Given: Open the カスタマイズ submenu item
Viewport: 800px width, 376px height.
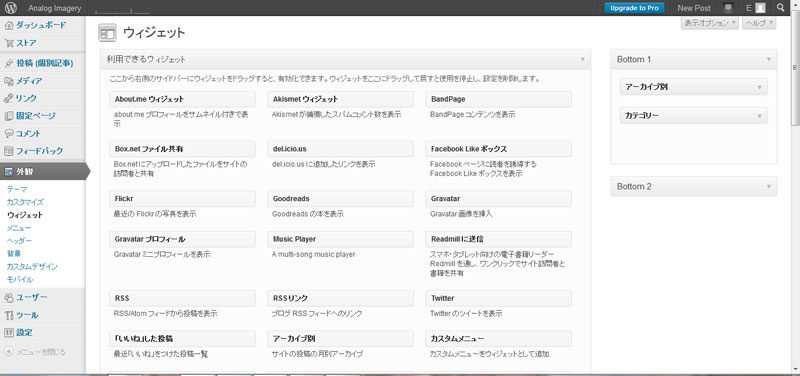Looking at the screenshot, I should (25, 202).
